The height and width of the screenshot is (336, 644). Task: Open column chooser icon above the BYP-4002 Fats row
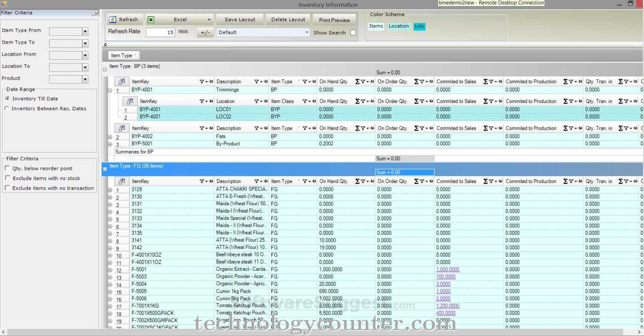click(121, 128)
